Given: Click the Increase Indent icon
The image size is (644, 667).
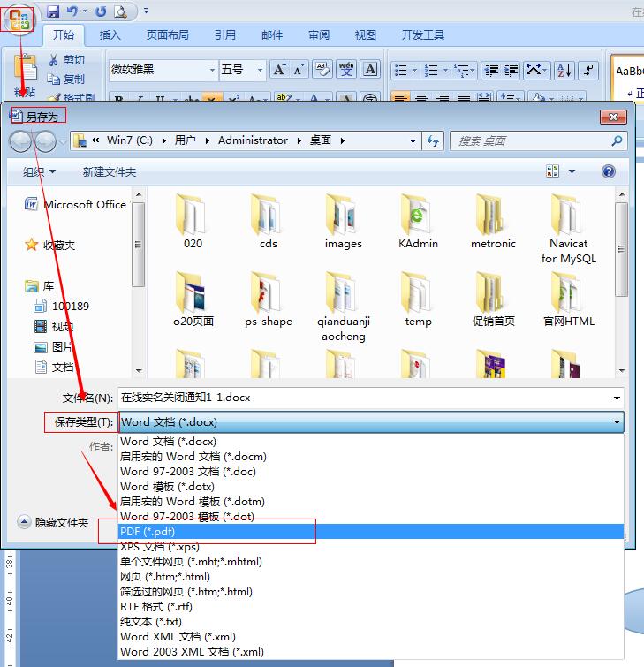Looking at the screenshot, I should 511,70.
